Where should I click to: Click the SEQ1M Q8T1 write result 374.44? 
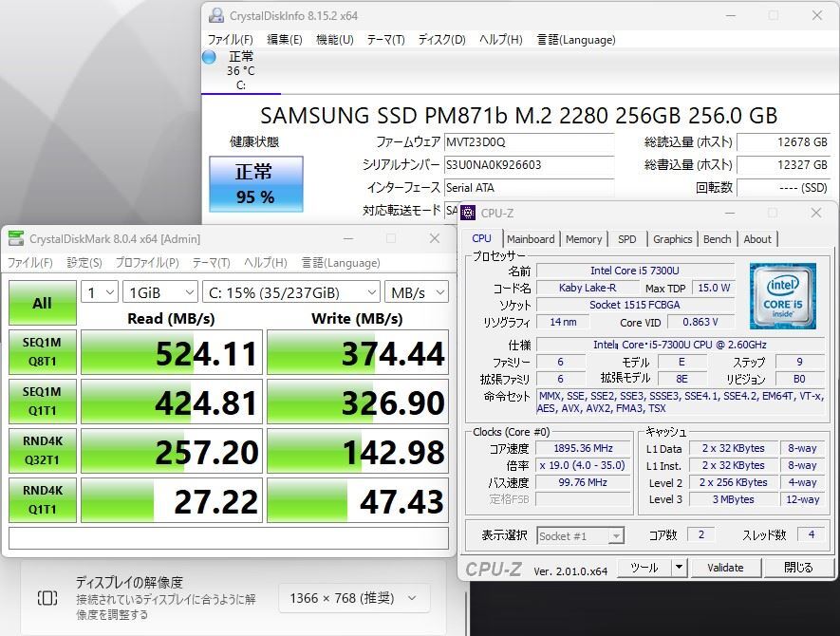point(358,352)
